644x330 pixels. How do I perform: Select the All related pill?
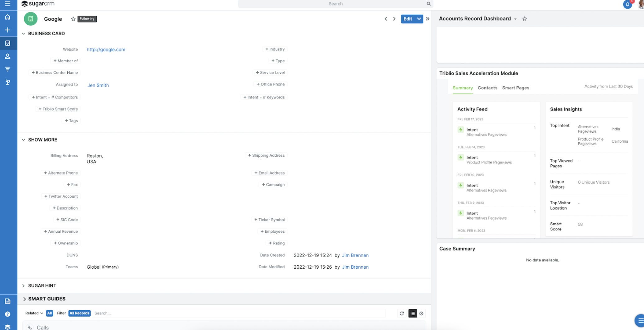tap(49, 313)
